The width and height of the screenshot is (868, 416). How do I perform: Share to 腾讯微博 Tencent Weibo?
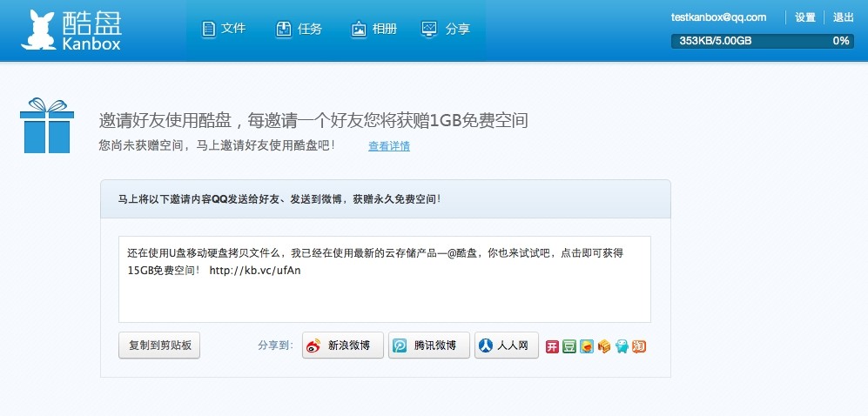(429, 346)
